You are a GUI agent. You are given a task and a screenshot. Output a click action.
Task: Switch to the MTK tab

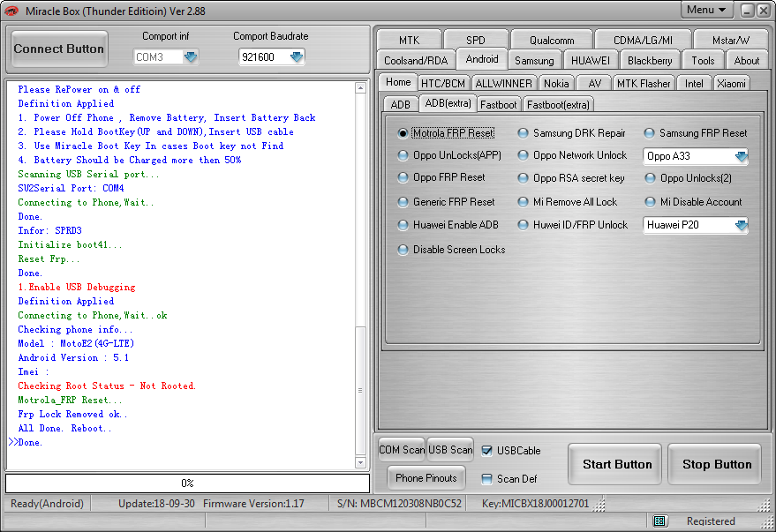pyautogui.click(x=409, y=40)
